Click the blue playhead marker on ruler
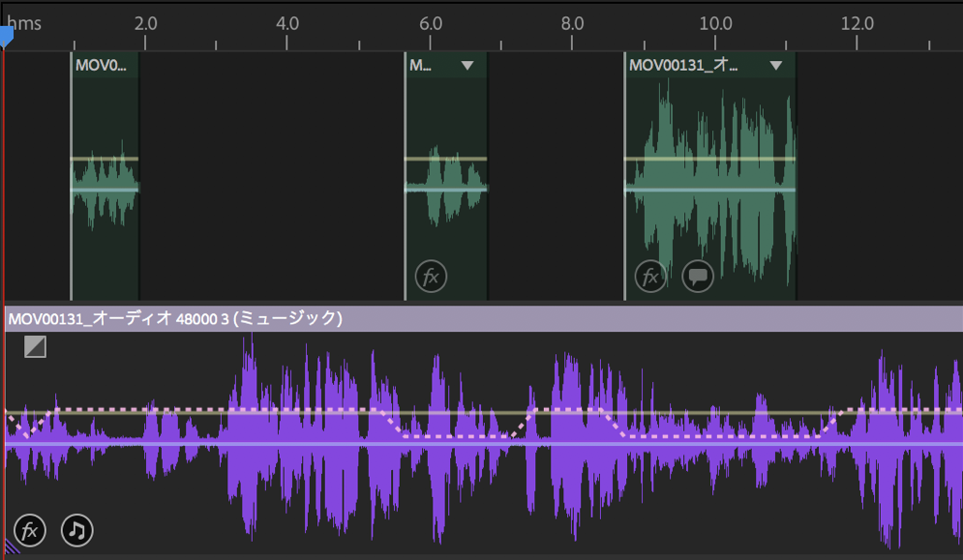Screen dimensions: 963x560 tap(6, 37)
